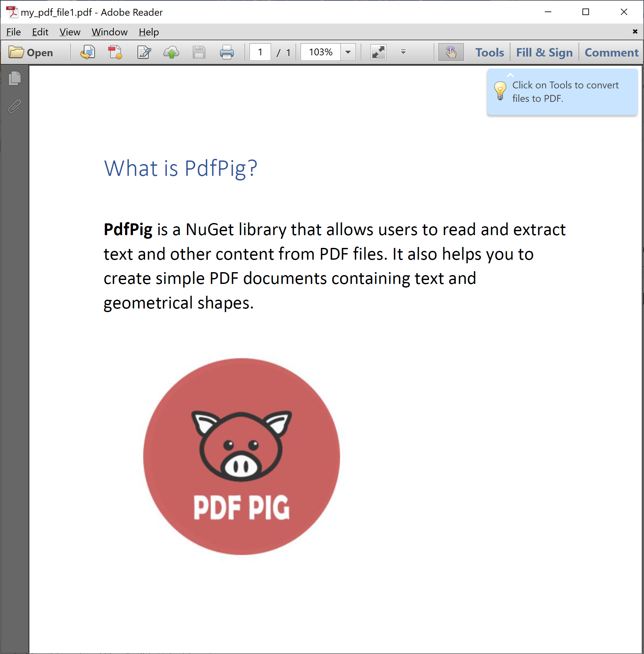Click the convert/export file icon
The image size is (644, 654).
click(88, 52)
